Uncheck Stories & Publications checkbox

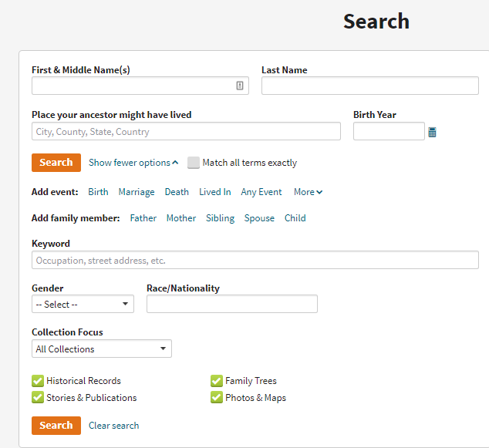coord(38,398)
